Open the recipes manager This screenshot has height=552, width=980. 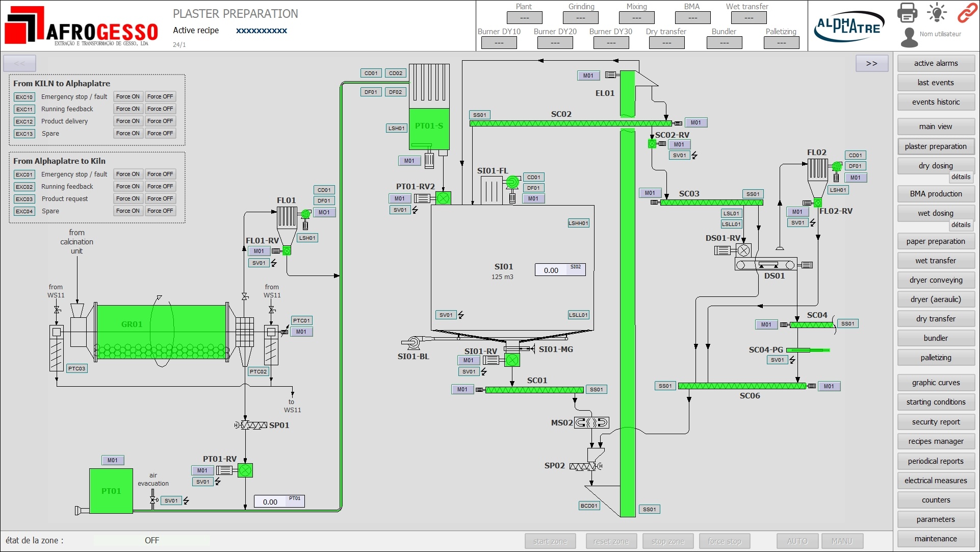(936, 441)
